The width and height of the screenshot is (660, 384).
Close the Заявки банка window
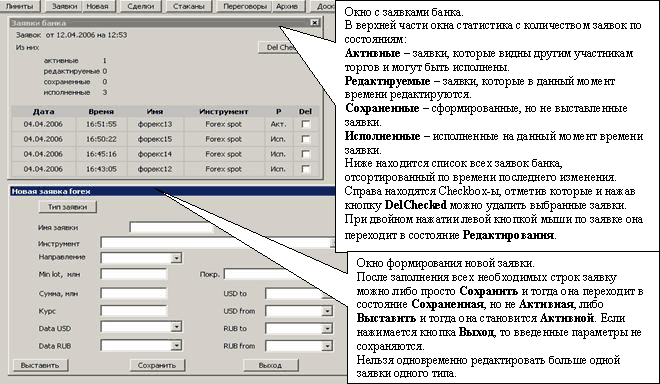coord(314,23)
